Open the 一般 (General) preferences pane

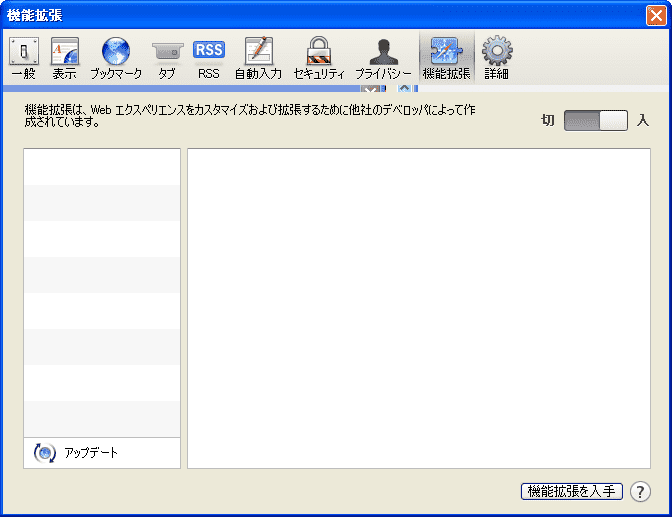point(24,58)
